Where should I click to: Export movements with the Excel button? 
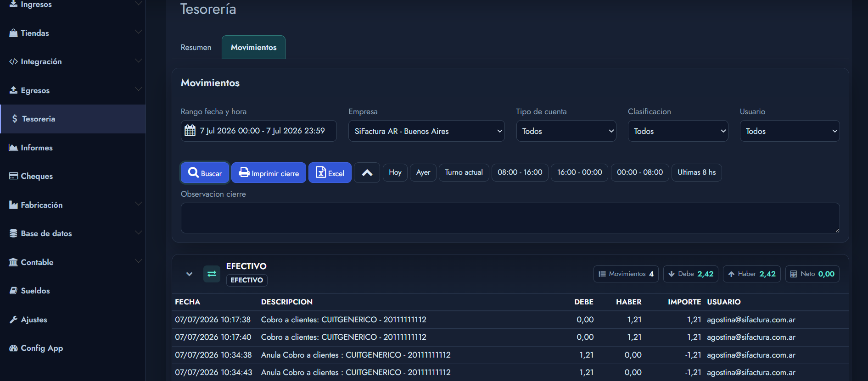pos(330,173)
